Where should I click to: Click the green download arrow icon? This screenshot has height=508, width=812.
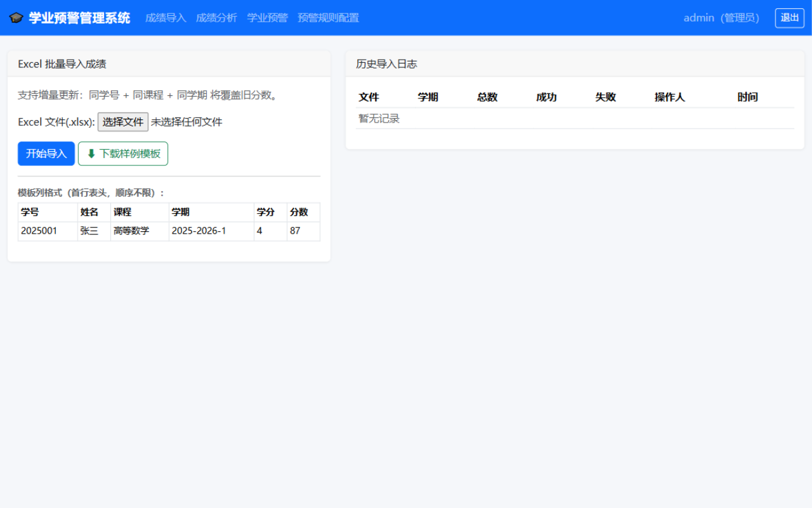click(x=91, y=154)
